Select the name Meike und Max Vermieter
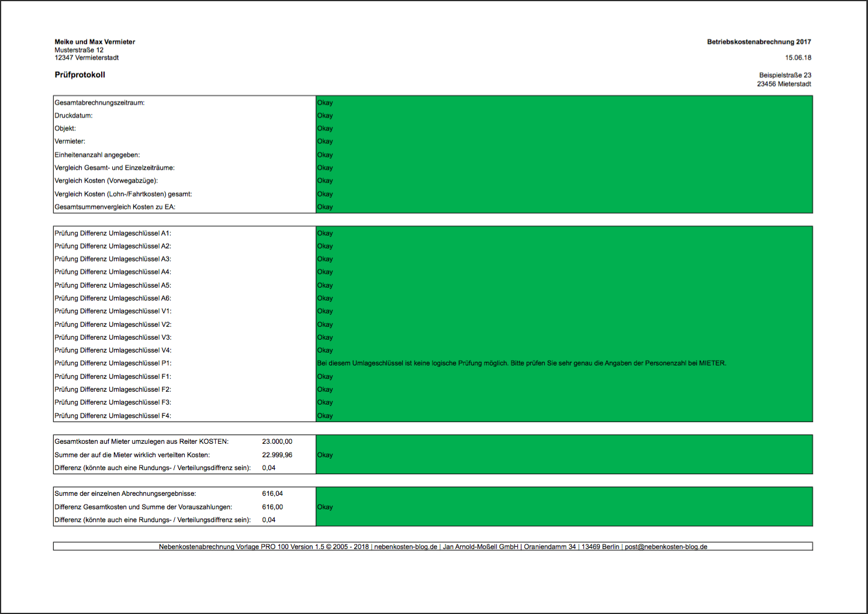868x614 pixels. [x=95, y=42]
